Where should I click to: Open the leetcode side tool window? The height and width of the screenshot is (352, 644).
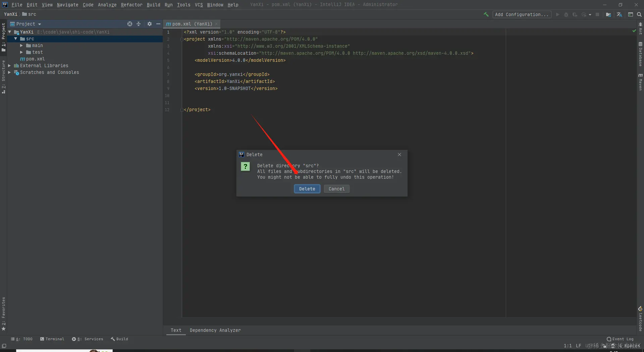tap(640, 319)
